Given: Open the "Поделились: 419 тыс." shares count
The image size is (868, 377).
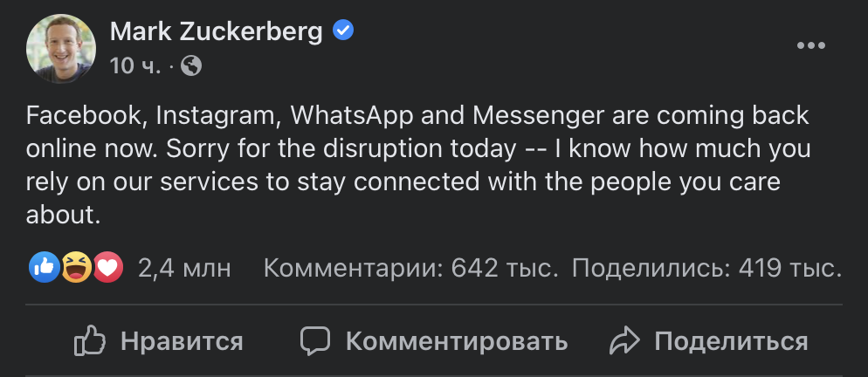Looking at the screenshot, I should coord(706,268).
